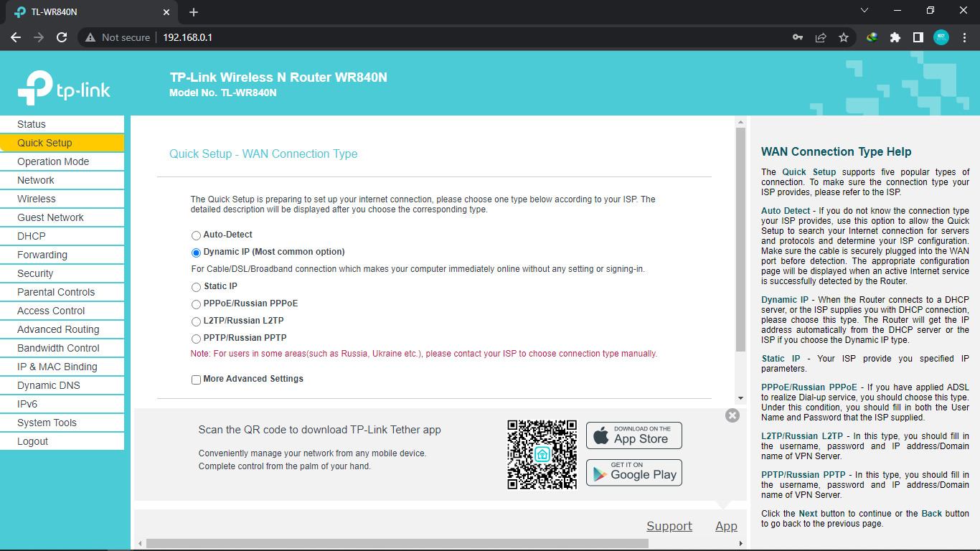Open the App link at bottom
The image size is (980, 551).
click(726, 526)
